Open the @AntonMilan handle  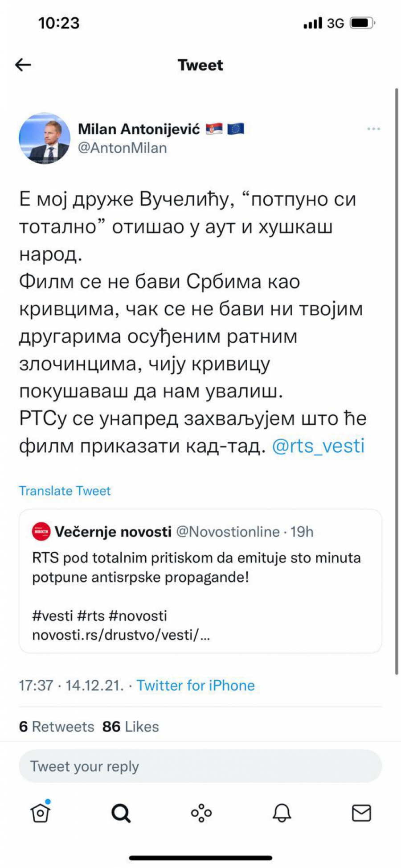pyautogui.click(x=123, y=148)
